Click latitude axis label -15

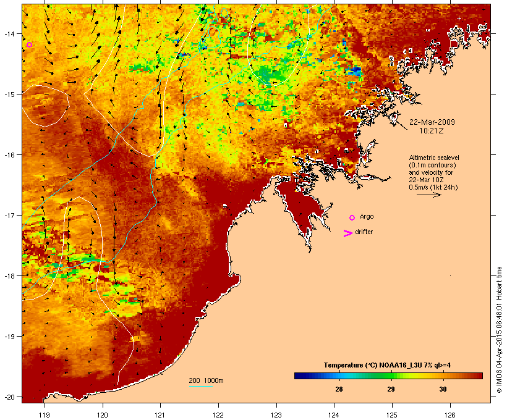8,94
